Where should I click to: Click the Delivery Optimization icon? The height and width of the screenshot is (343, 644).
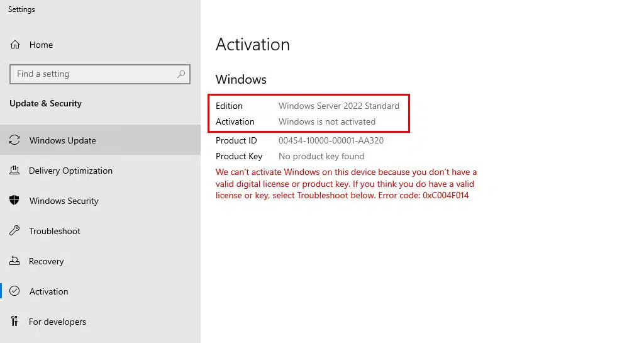pos(14,171)
